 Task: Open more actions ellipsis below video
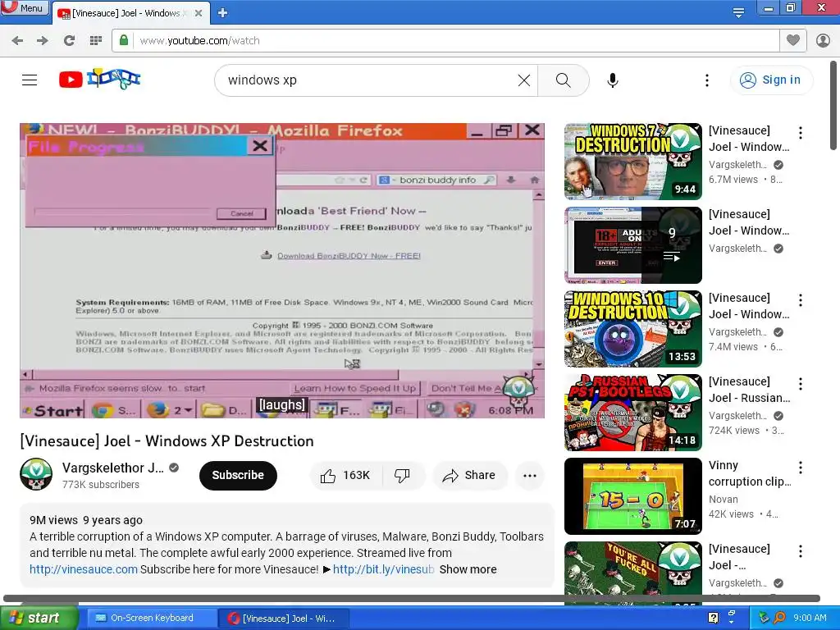(530, 475)
